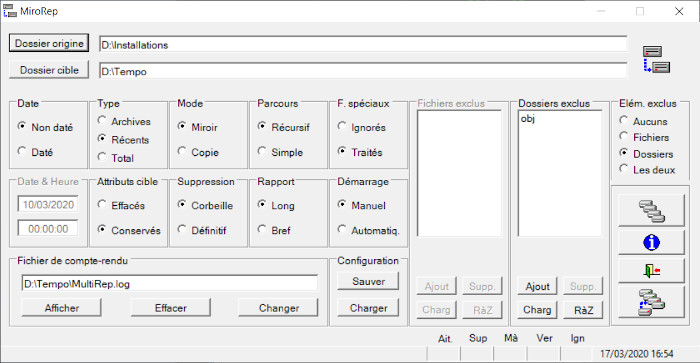
Task: Click the Changer log file button
Action: pyautogui.click(x=279, y=308)
